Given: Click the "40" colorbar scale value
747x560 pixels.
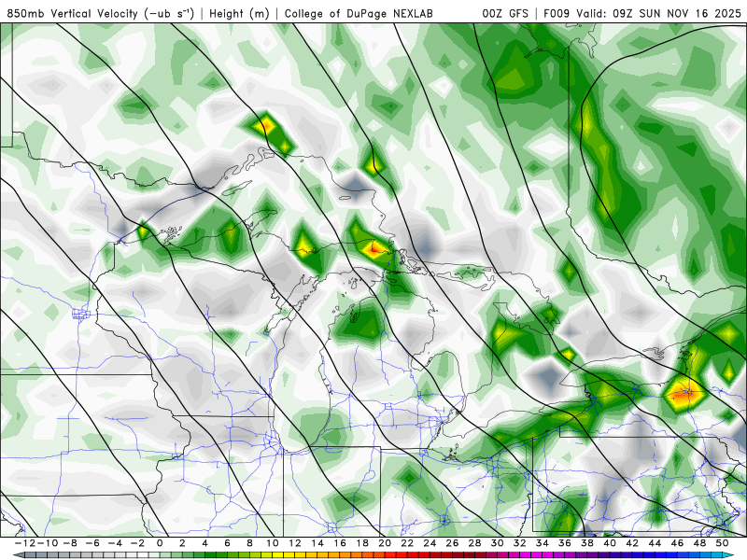Looking at the screenshot, I should [x=610, y=543].
